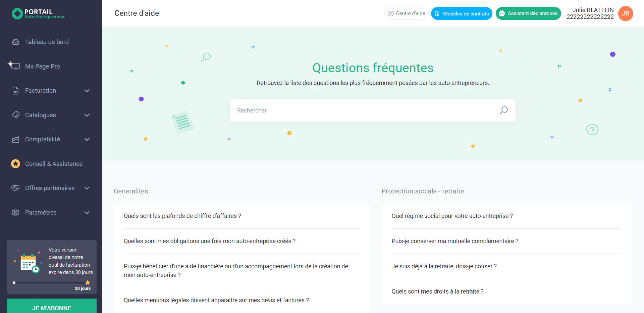Expand the Offres partenaires chevron
The width and height of the screenshot is (644, 313).
[x=87, y=188]
